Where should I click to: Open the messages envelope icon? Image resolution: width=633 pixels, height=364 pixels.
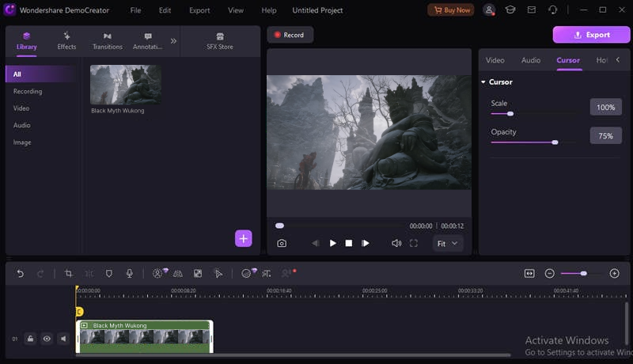532,9
